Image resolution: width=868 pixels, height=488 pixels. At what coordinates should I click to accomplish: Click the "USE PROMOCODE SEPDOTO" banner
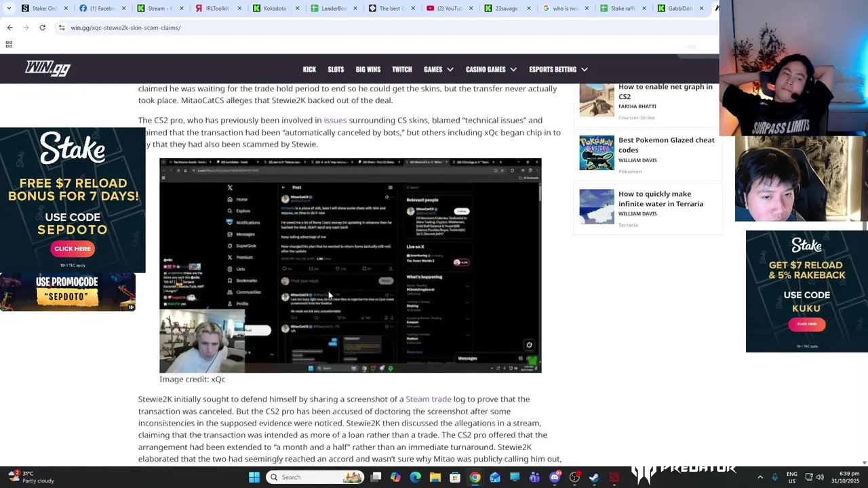point(68,292)
